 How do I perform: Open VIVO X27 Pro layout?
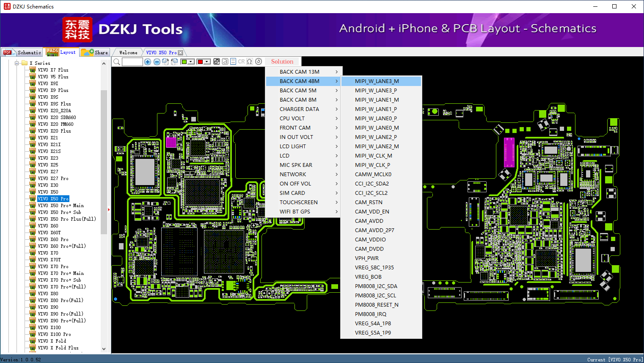coord(53,178)
